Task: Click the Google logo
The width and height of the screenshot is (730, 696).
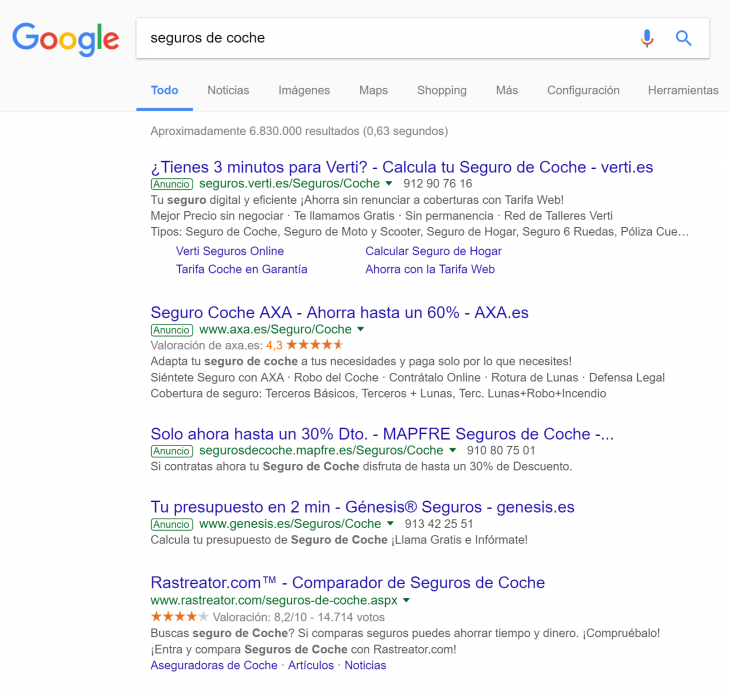Action: [x=66, y=39]
